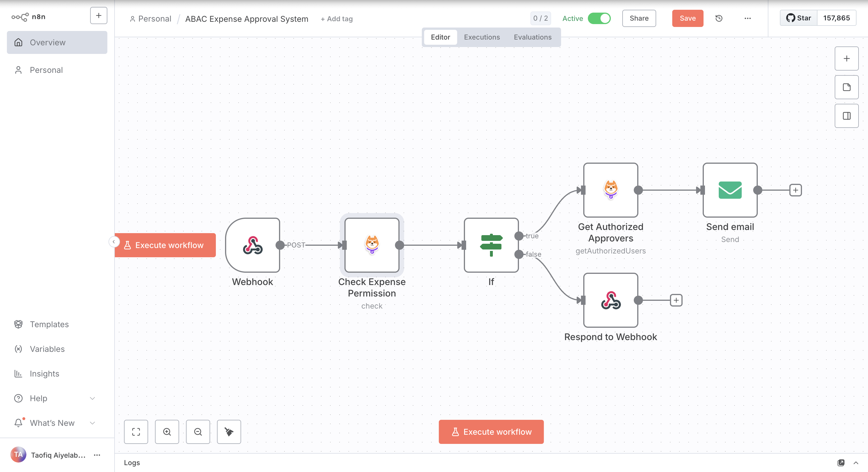868x472 pixels.
Task: Open workflow history
Action: (x=719, y=18)
